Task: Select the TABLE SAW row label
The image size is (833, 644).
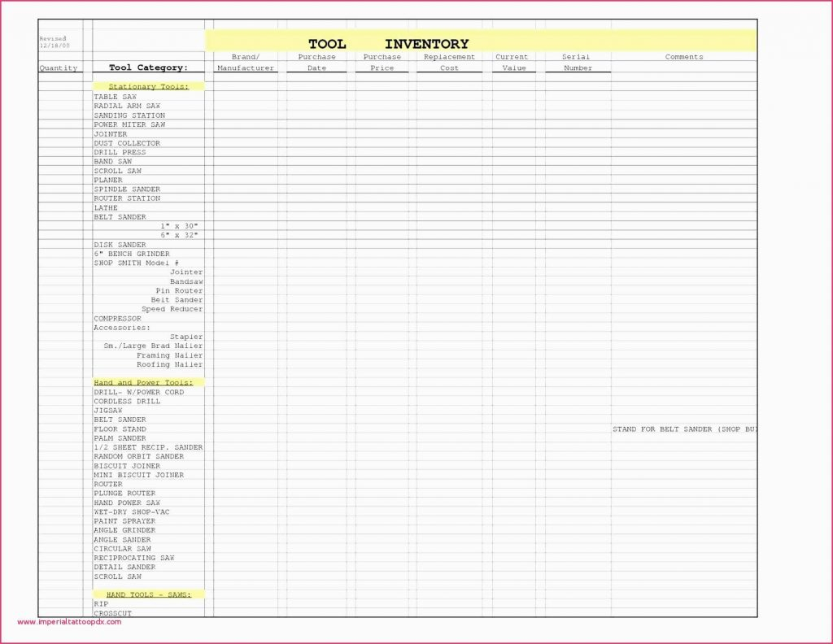Action: click(116, 97)
